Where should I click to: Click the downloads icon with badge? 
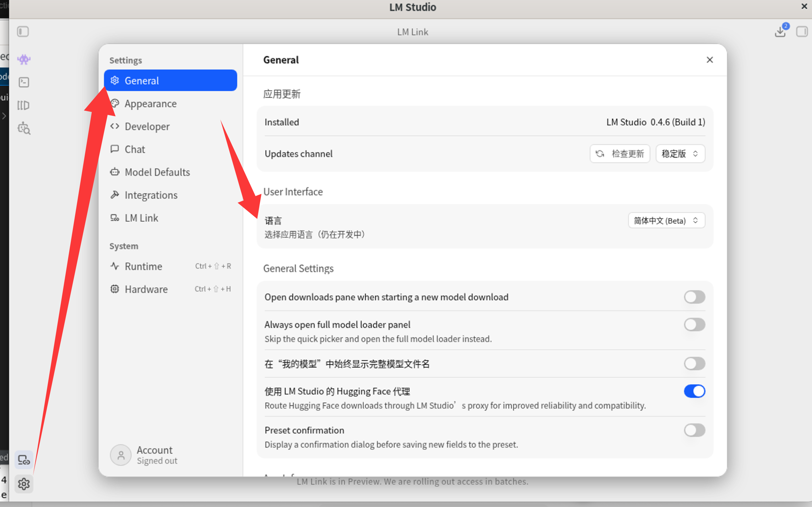780,32
